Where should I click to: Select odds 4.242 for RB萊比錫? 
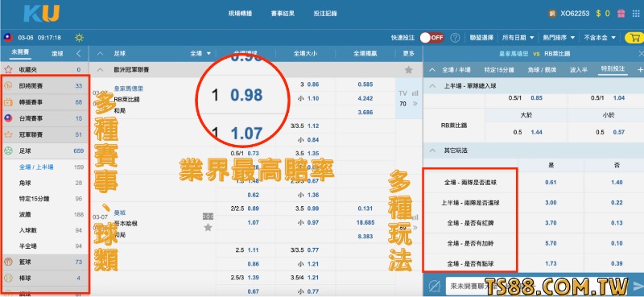coord(365,98)
